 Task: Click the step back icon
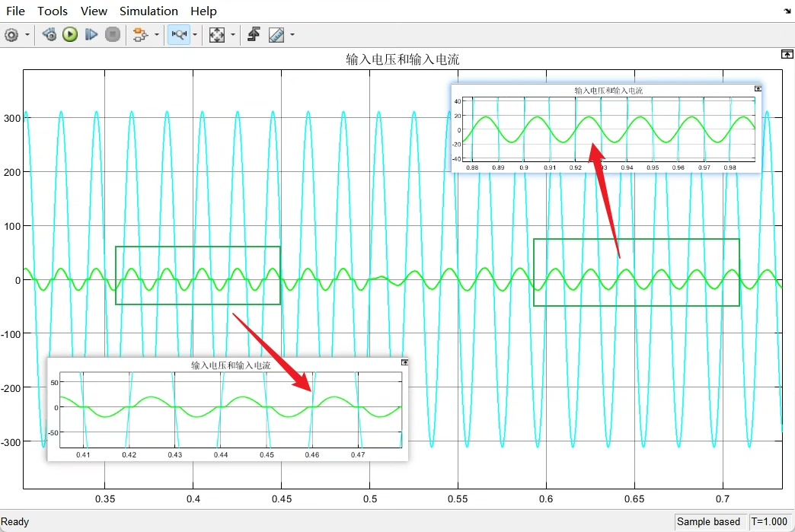49,34
